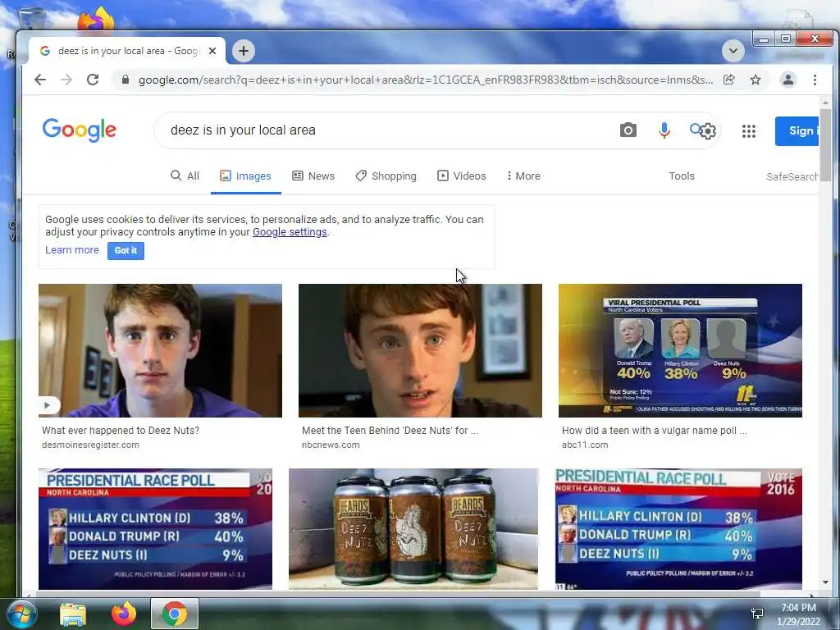The width and height of the screenshot is (840, 630).
Task: Click the video play badge on first image
Action: [x=48, y=405]
